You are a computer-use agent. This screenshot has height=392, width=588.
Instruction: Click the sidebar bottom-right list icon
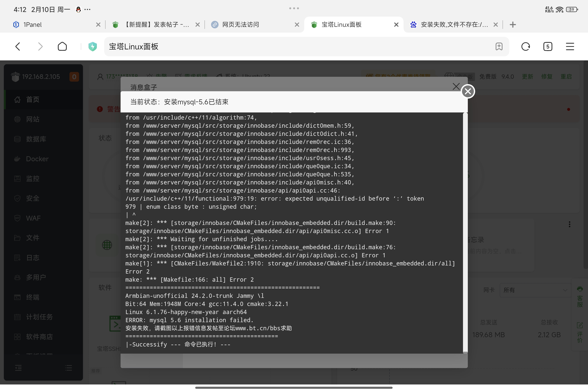tap(68, 368)
